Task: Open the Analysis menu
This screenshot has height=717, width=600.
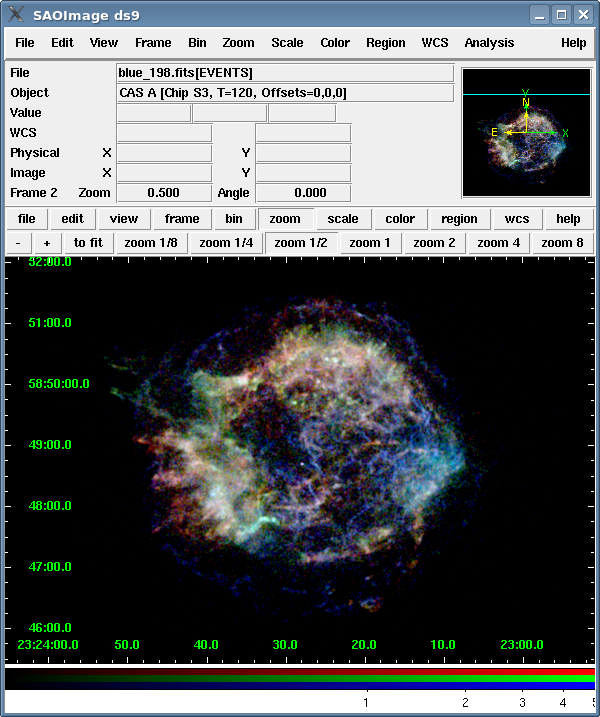Action: tap(489, 43)
